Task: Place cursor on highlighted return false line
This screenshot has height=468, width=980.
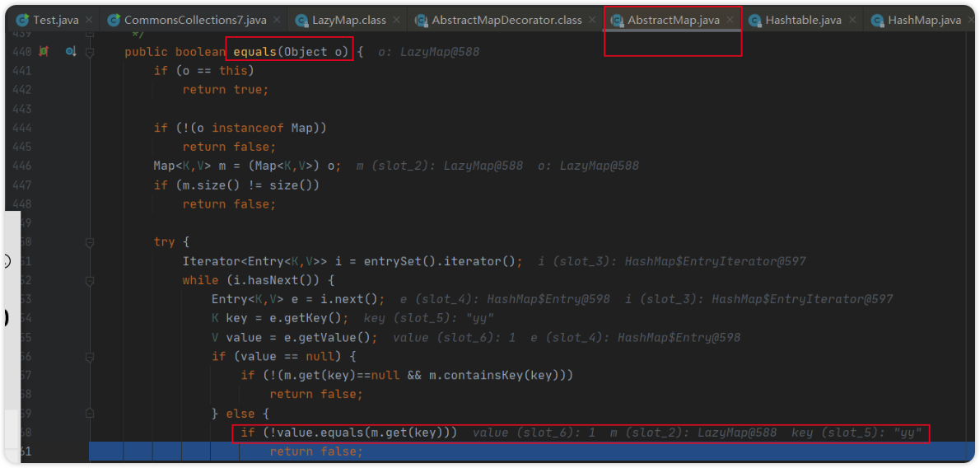Action: 315,452
